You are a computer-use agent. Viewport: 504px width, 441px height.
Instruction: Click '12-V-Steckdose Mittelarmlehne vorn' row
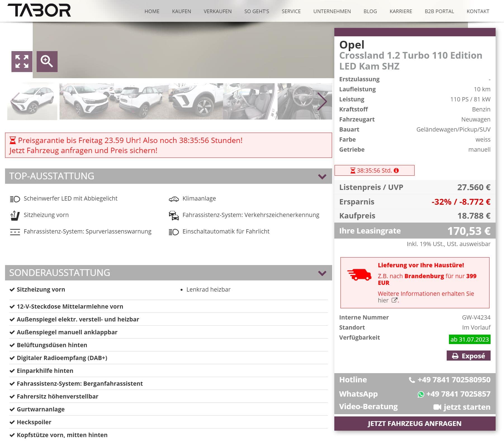[169, 306]
